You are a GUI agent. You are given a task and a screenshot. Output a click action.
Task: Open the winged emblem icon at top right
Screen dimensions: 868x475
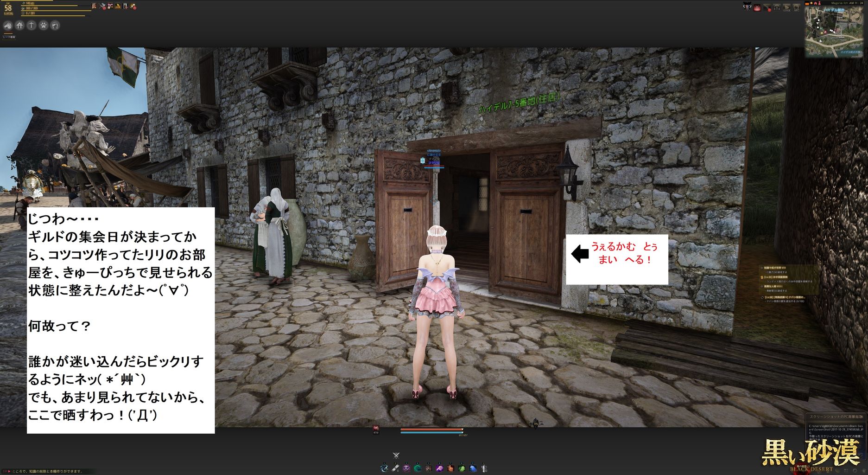tap(747, 7)
